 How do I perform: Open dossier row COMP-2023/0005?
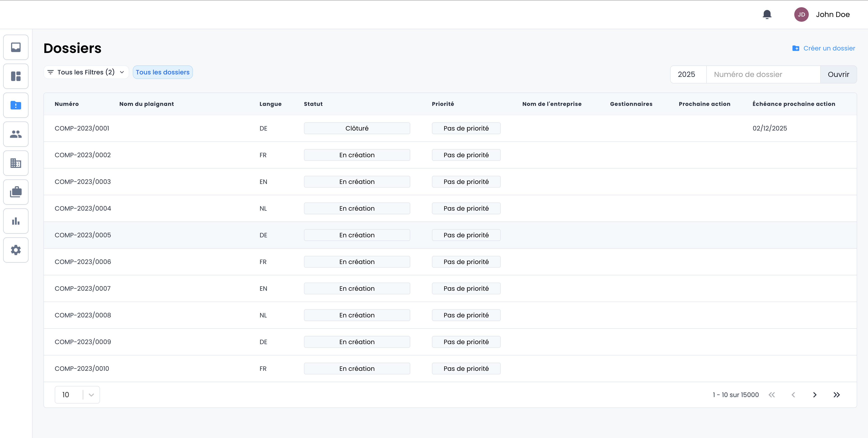click(x=83, y=235)
